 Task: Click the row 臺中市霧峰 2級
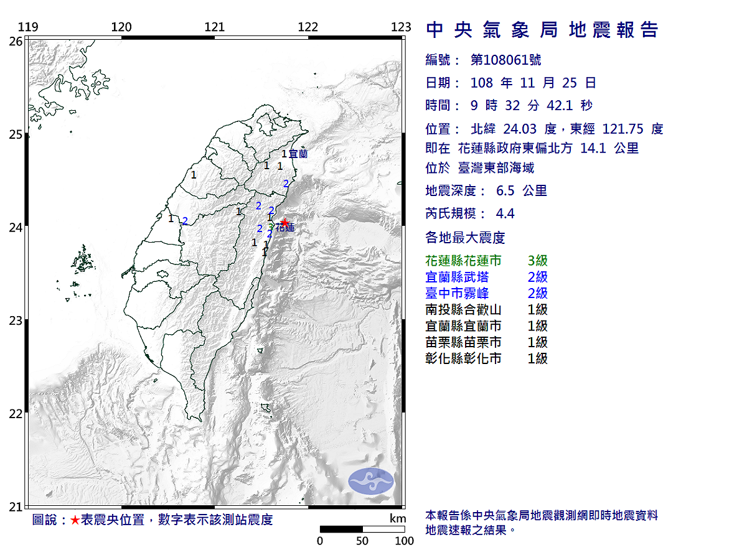pyautogui.click(x=487, y=293)
